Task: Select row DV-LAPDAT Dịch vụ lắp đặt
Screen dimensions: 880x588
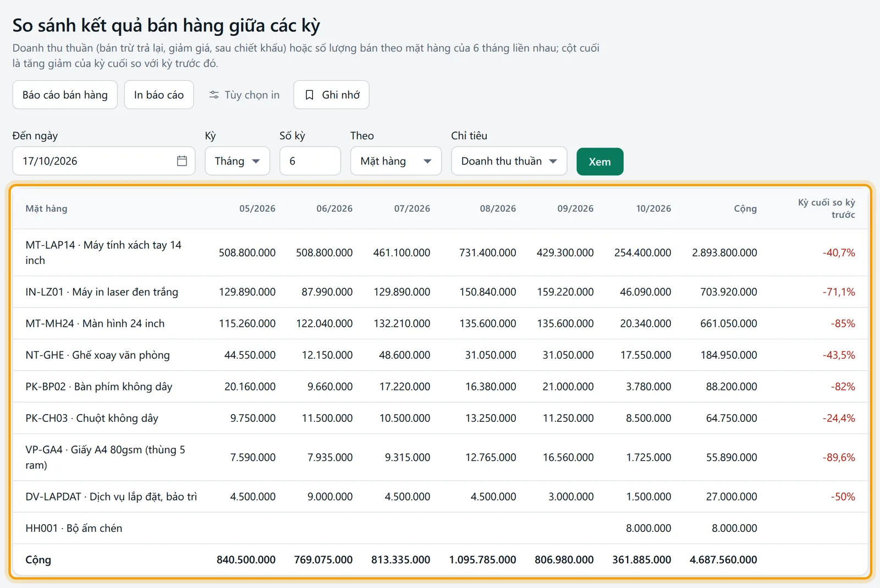Action: [x=441, y=497]
